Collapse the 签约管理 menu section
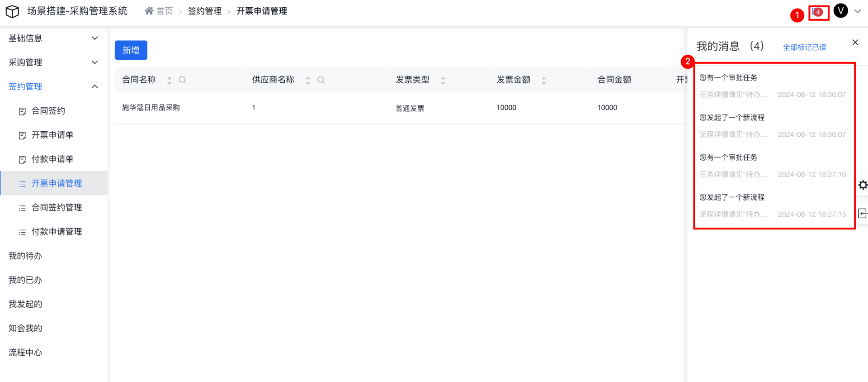This screenshot has height=382, width=868. click(53, 86)
